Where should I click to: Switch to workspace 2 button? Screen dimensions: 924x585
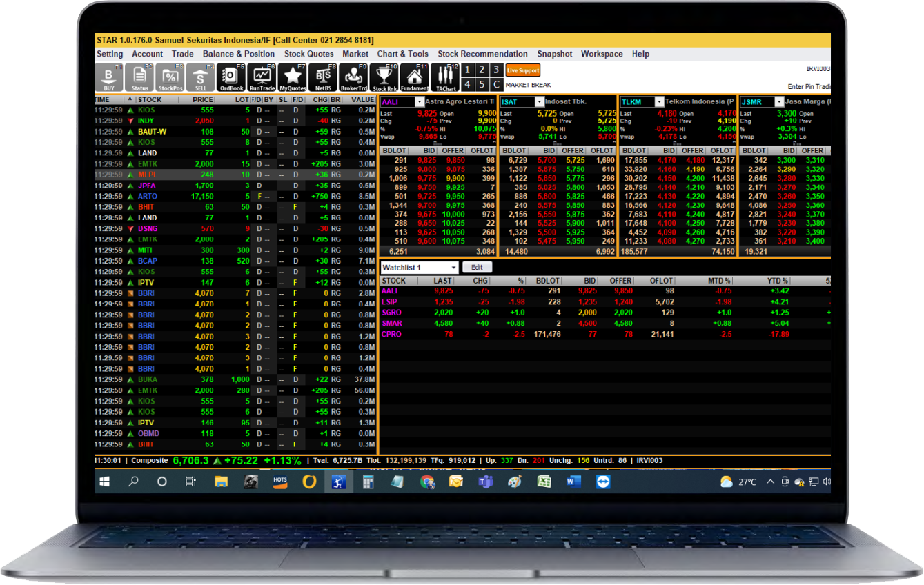(x=482, y=70)
